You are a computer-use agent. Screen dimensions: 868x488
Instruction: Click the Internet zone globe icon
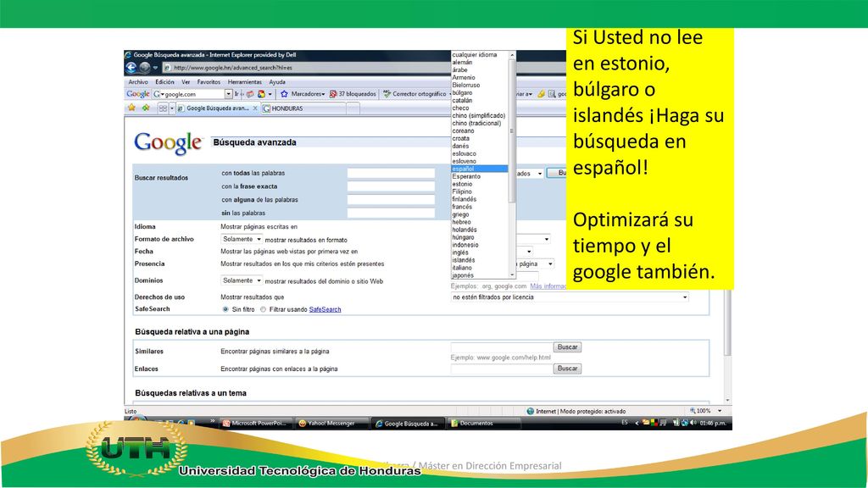[x=531, y=411]
